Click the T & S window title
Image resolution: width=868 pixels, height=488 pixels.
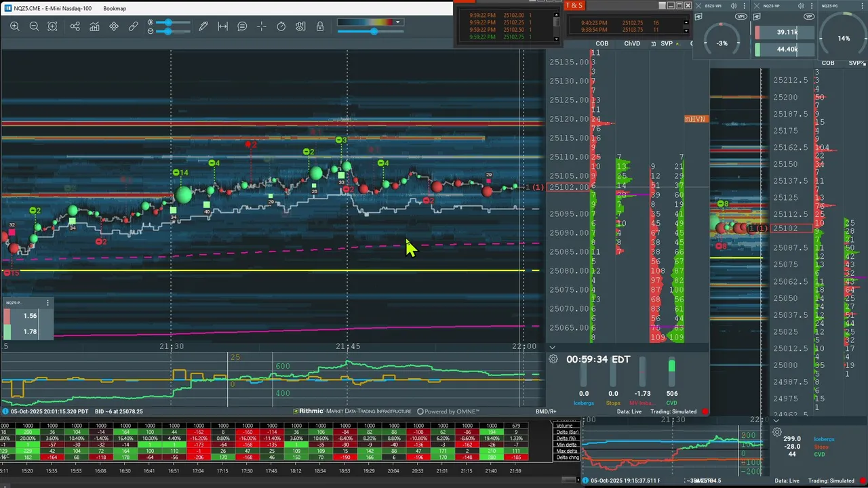coord(574,5)
